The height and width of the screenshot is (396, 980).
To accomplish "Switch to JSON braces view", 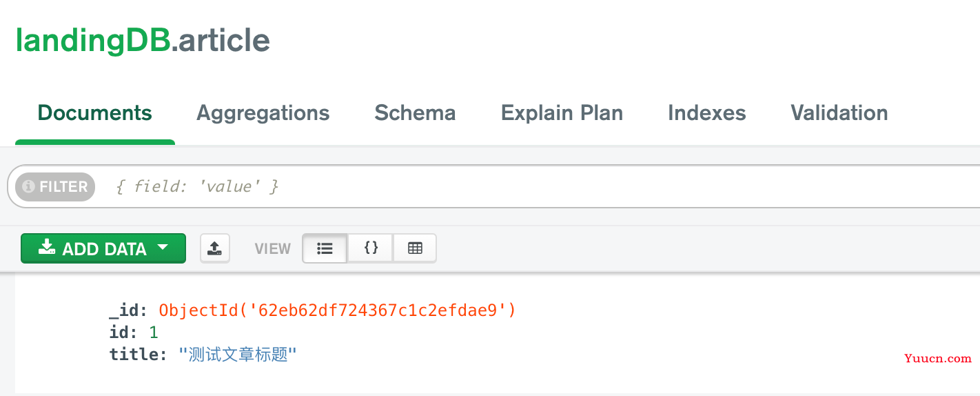I will 371,248.
